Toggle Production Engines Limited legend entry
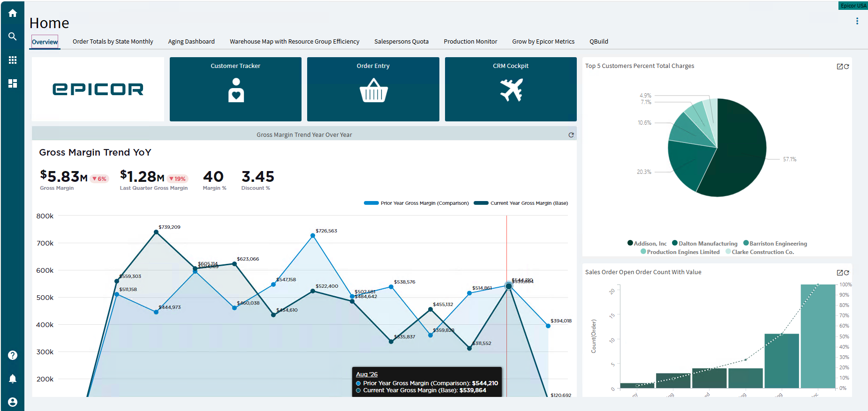868x411 pixels. tap(680, 252)
